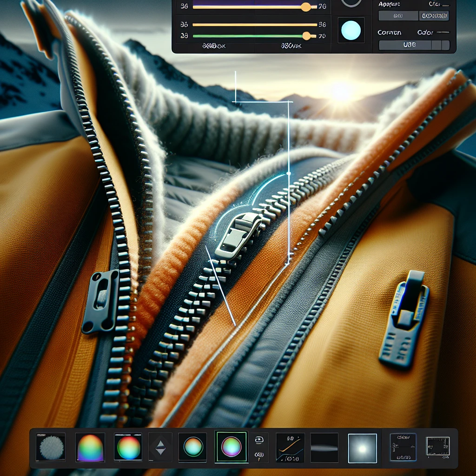Click the left label beneath the green slider
This screenshot has height=476, width=476.
click(x=214, y=46)
